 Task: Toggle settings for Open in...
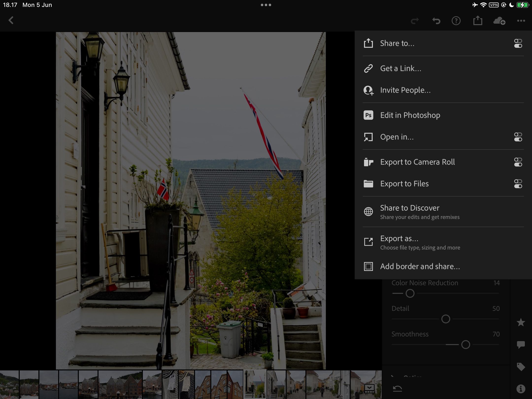[518, 137]
